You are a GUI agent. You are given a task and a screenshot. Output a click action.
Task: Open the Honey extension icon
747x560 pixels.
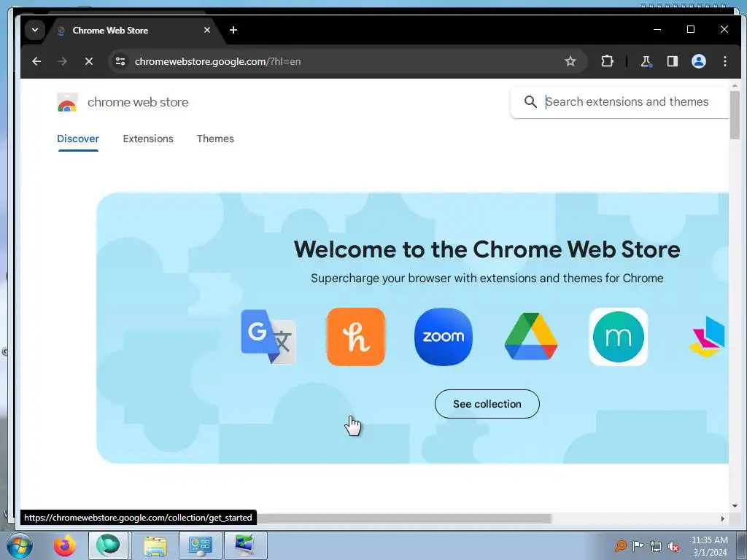tap(356, 337)
